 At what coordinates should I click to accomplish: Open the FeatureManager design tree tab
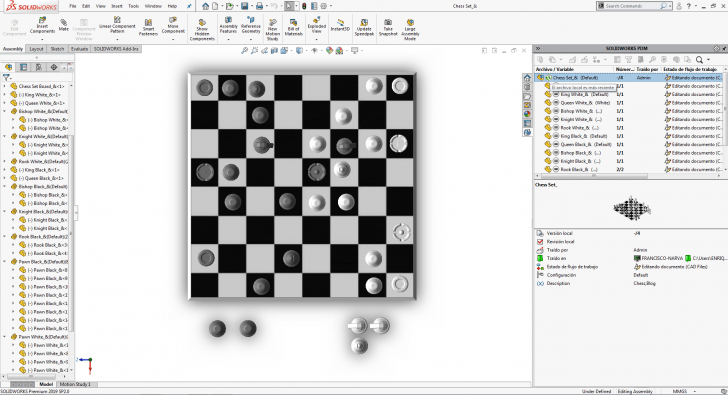8,67
